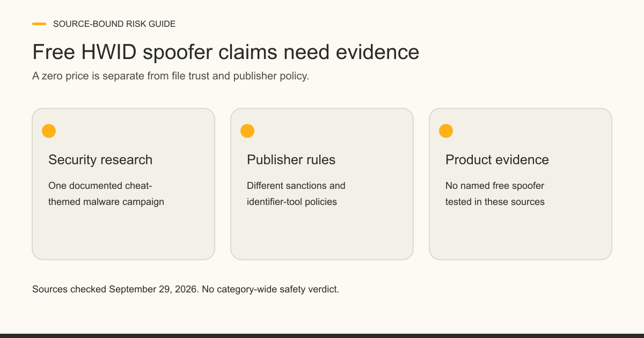Click the orange dot on Security research card
This screenshot has height=338, width=644.
pyautogui.click(x=49, y=131)
